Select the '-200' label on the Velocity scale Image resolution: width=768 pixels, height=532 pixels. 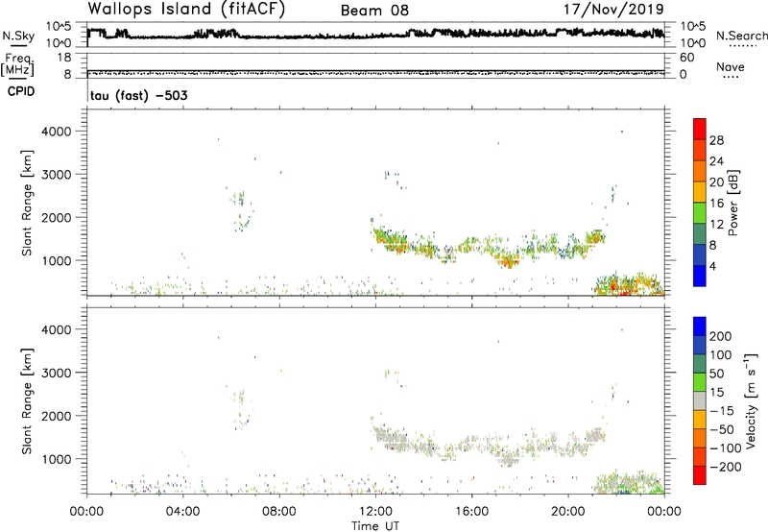[726, 467]
